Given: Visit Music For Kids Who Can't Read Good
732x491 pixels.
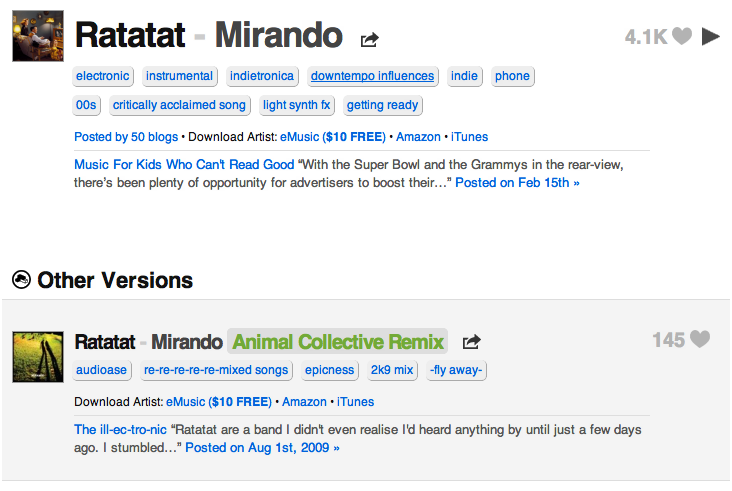Looking at the screenshot, I should pos(184,164).
